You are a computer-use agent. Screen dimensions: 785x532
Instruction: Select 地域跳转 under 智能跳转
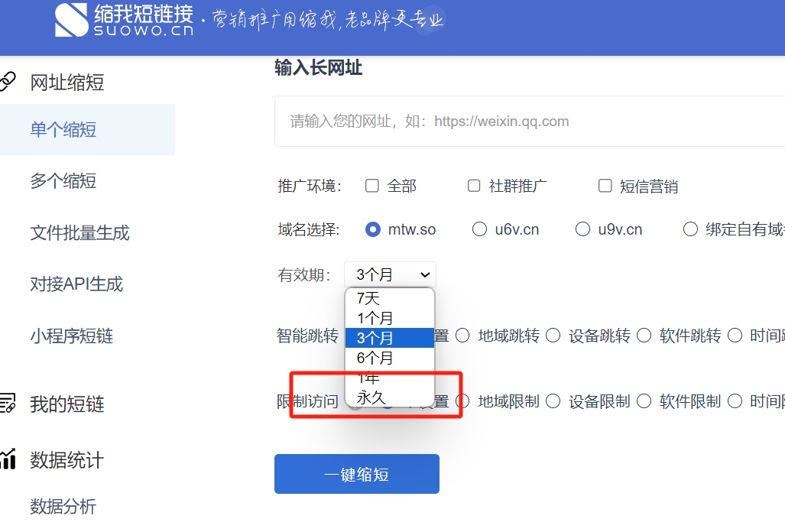(463, 336)
